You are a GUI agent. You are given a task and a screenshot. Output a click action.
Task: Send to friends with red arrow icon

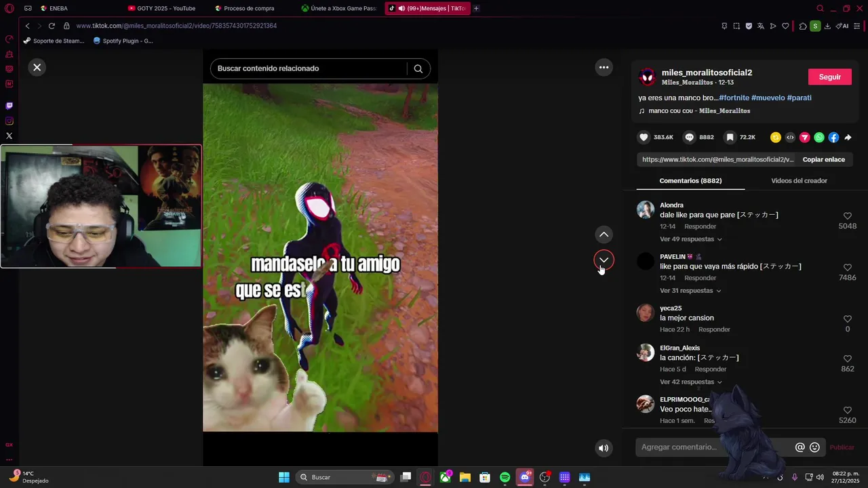pos(805,137)
